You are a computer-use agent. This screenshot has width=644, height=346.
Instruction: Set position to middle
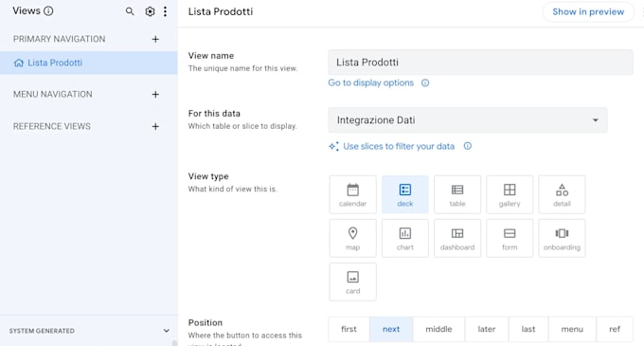[438, 329]
